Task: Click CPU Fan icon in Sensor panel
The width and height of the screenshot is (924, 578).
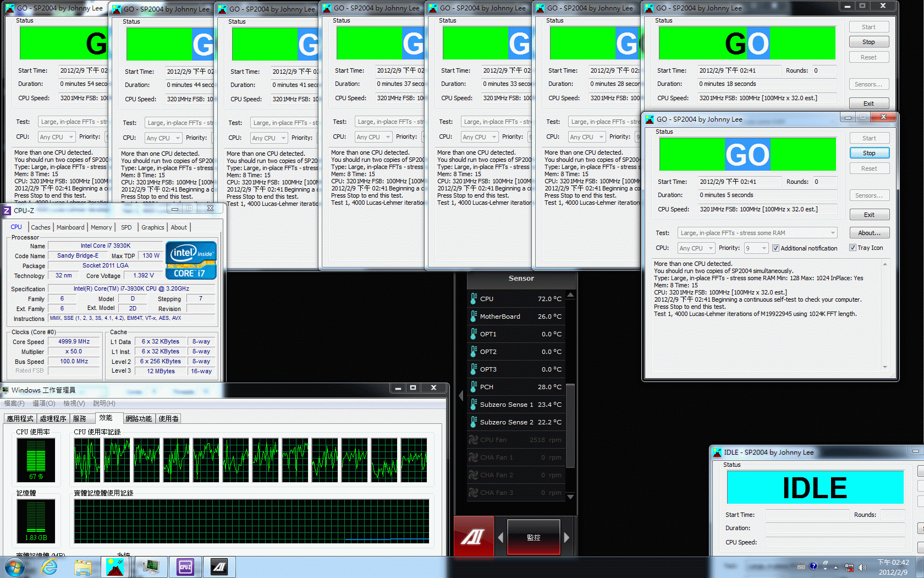Action: pos(473,439)
